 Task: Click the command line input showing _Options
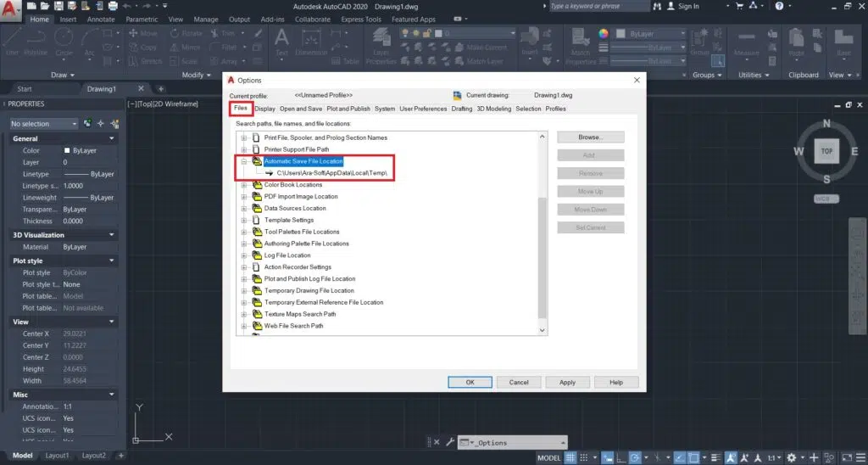coord(513,442)
